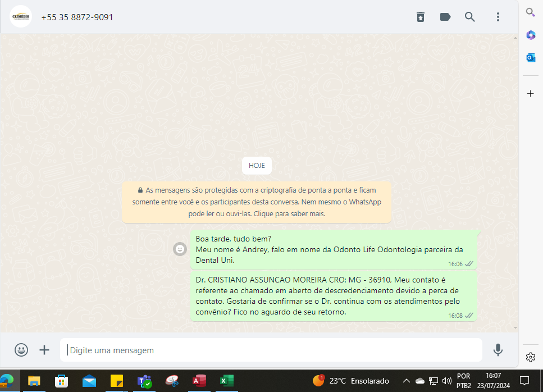Viewport: 543px width, 392px height.
Task: Open contact info for +55 35 8872-9091
Action: 77,17
